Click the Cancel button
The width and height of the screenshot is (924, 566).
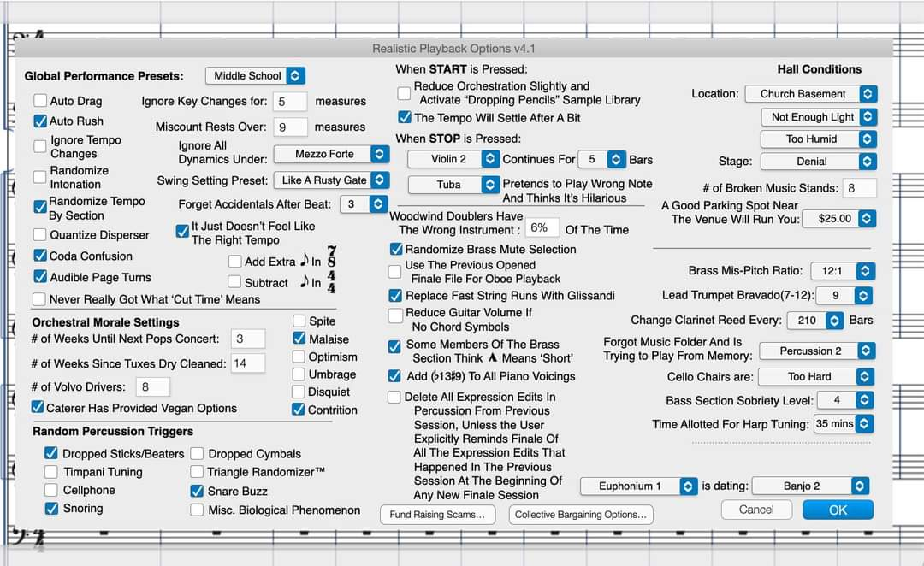pyautogui.click(x=755, y=510)
